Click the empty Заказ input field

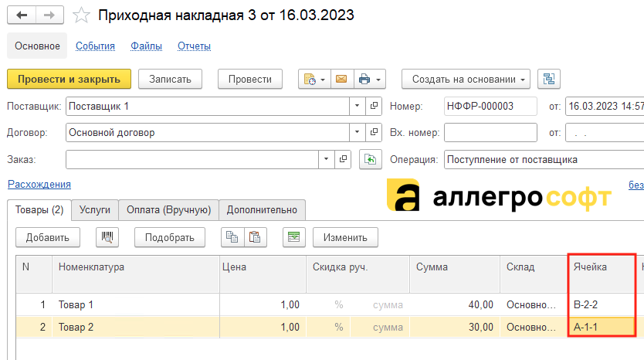coord(192,159)
